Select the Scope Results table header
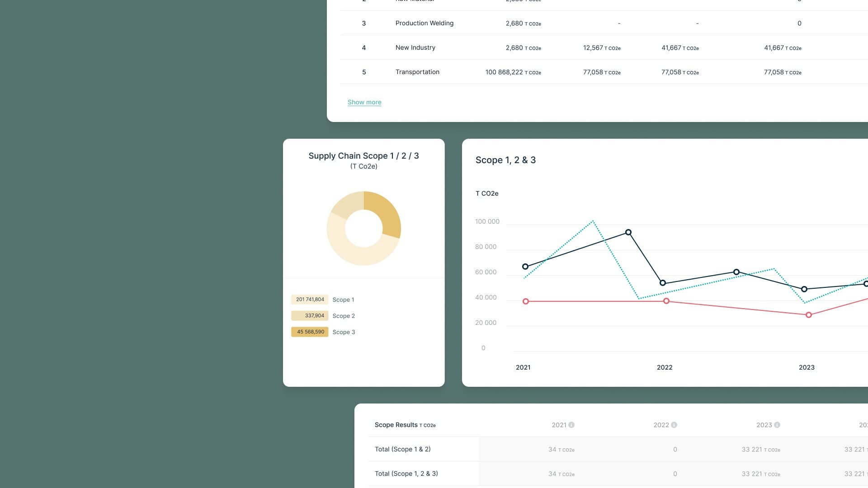Viewport: 868px width, 488px height. coord(396,425)
